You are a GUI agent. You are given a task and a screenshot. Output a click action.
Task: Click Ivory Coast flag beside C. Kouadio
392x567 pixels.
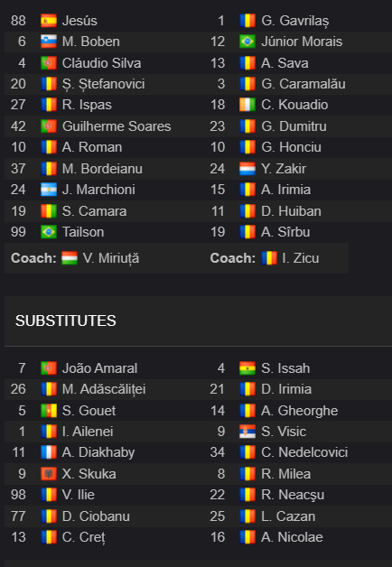tap(247, 105)
